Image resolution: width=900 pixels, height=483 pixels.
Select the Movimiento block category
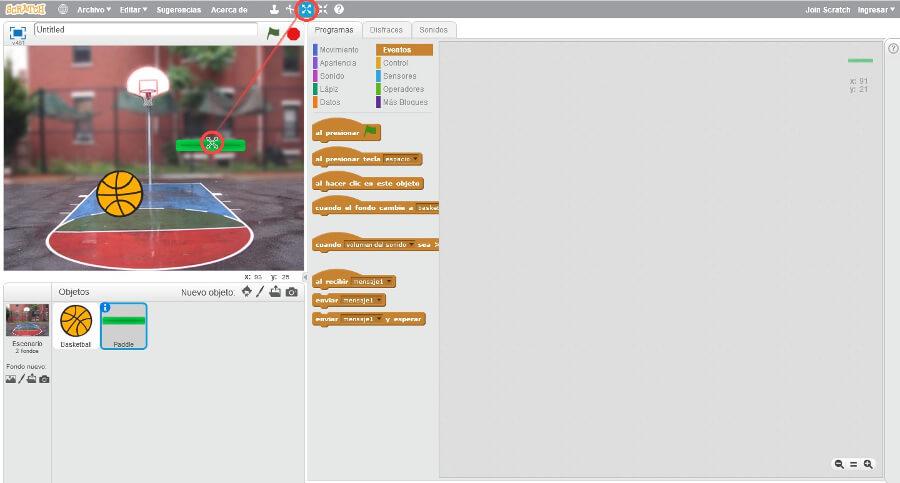pyautogui.click(x=339, y=50)
